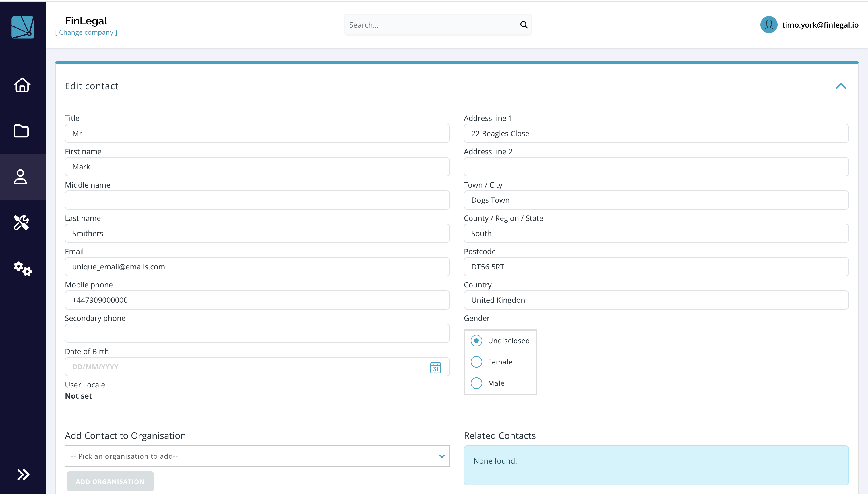Click into the Search field

click(x=431, y=25)
